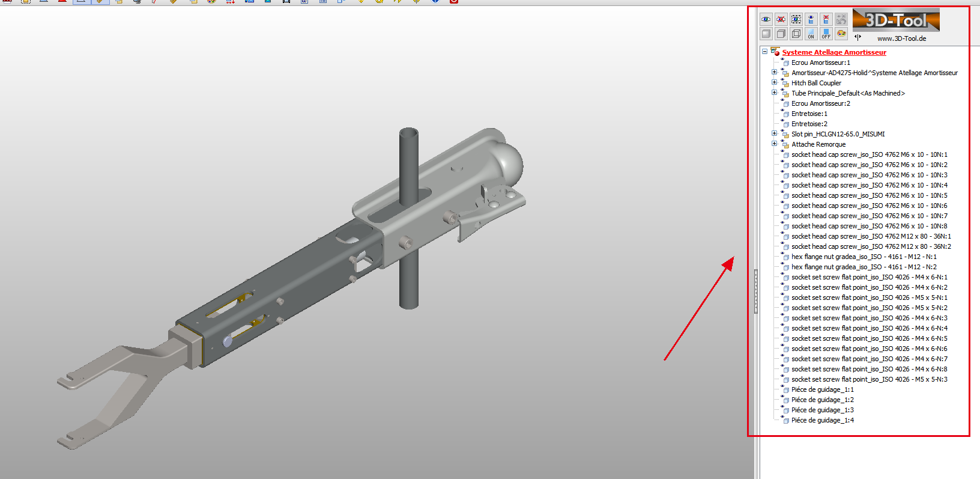Screen dimensions: 980x479
Task: Select the Entretoise:1 tree item
Action: click(809, 114)
